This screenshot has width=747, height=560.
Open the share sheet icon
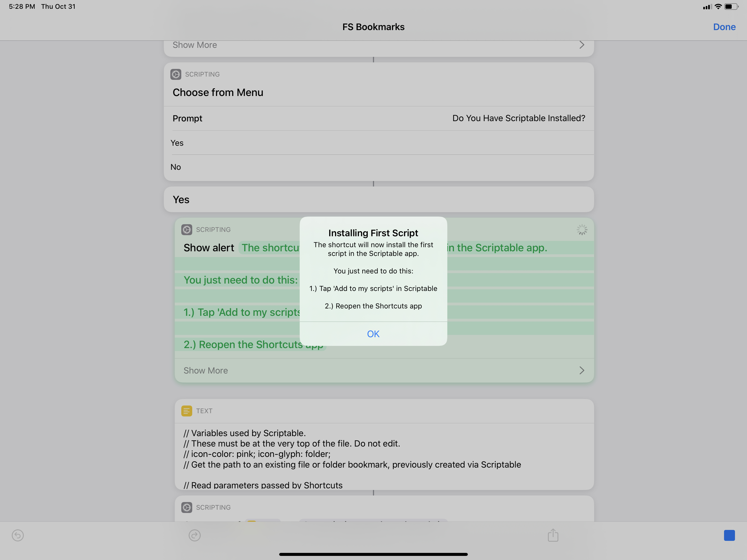[553, 535]
